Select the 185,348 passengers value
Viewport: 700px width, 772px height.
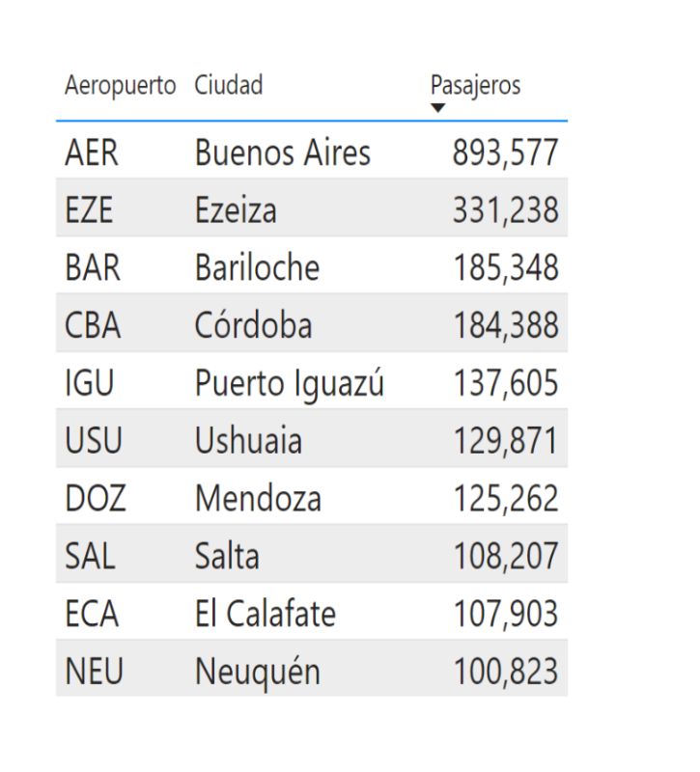click(505, 267)
